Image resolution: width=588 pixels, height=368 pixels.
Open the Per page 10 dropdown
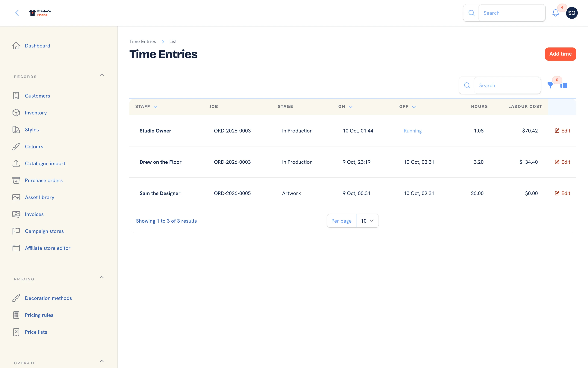[367, 221]
